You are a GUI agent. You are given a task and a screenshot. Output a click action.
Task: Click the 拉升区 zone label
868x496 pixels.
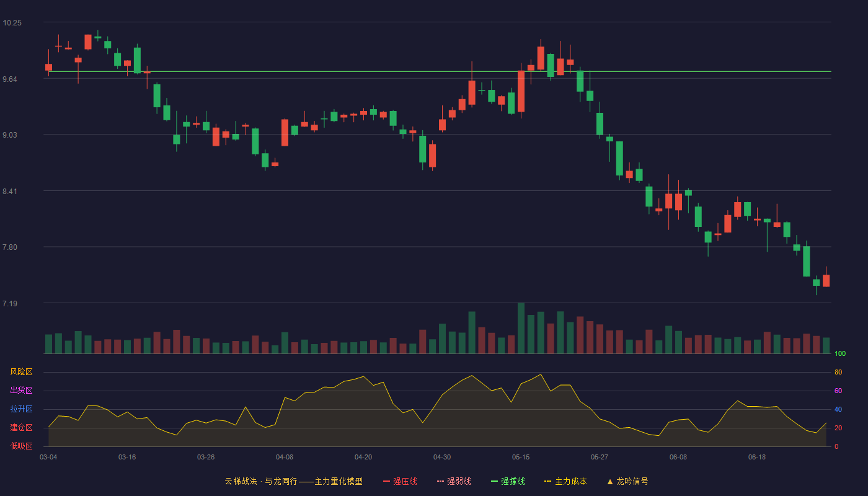(x=21, y=409)
